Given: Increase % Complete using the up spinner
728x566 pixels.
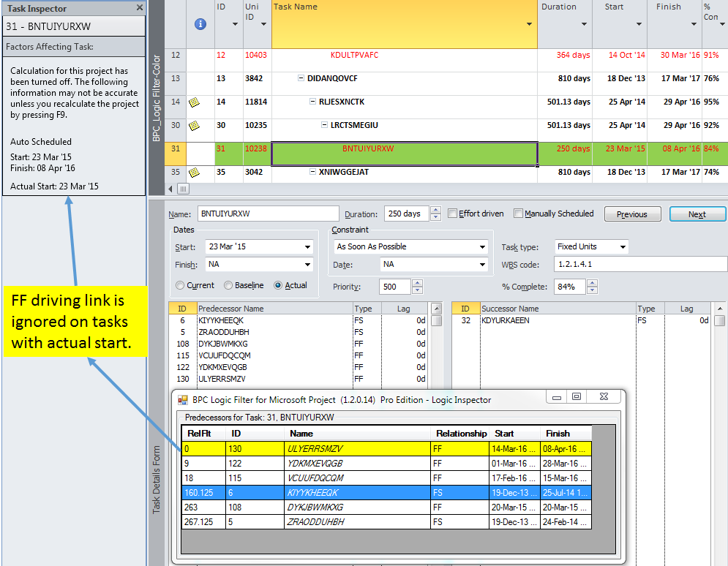Looking at the screenshot, I should click(x=593, y=283).
